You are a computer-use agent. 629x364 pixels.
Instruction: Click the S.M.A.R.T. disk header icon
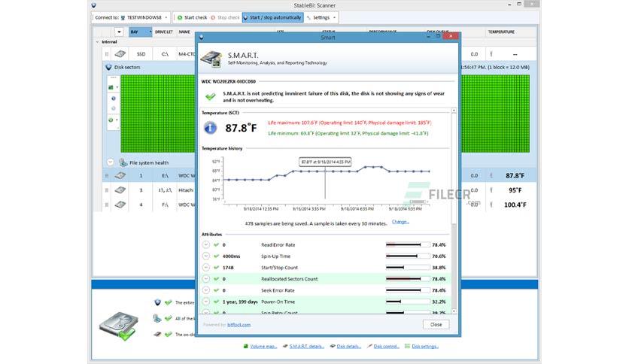coord(211,59)
